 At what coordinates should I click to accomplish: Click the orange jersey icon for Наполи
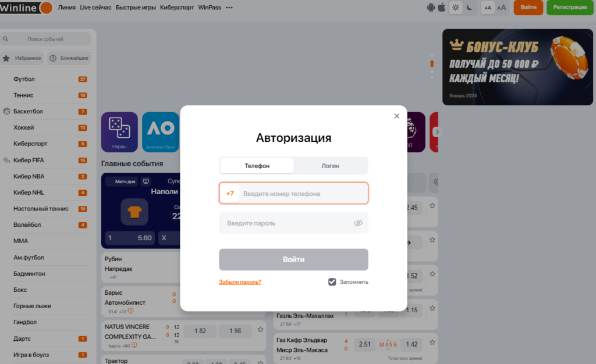pos(134,212)
